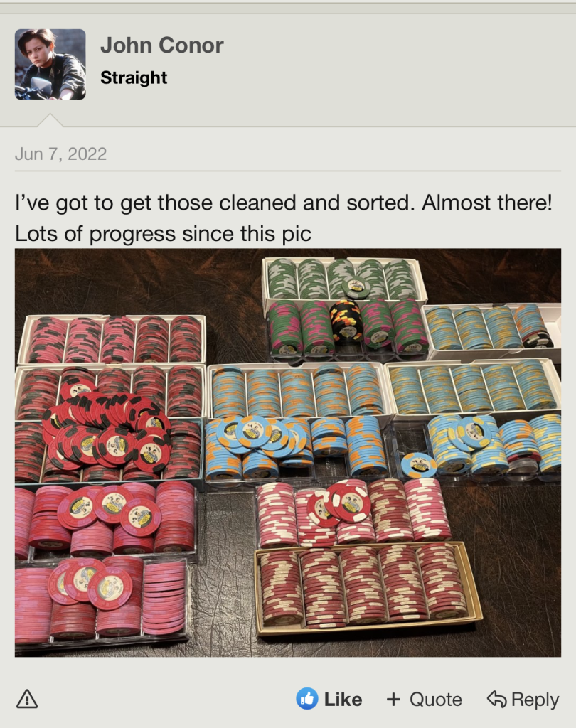Image resolution: width=576 pixels, height=728 pixels.
Task: Click the Straight user title
Action: [134, 77]
